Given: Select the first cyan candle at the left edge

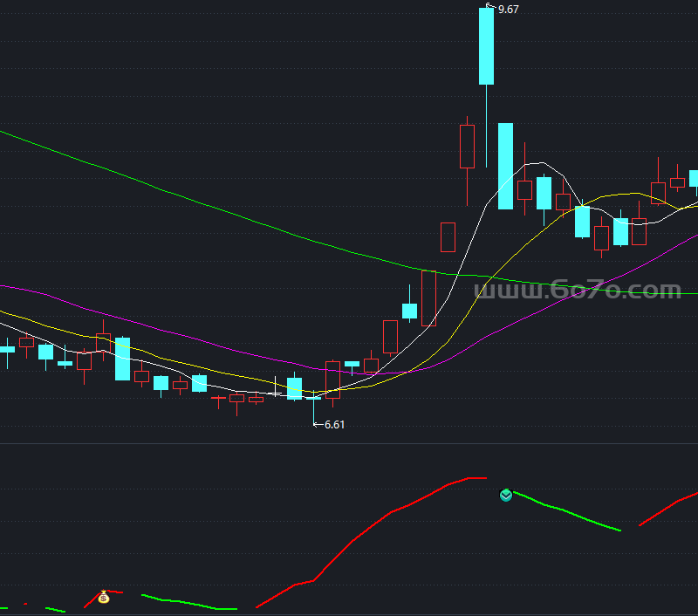Looking at the screenshot, I should point(7,349).
